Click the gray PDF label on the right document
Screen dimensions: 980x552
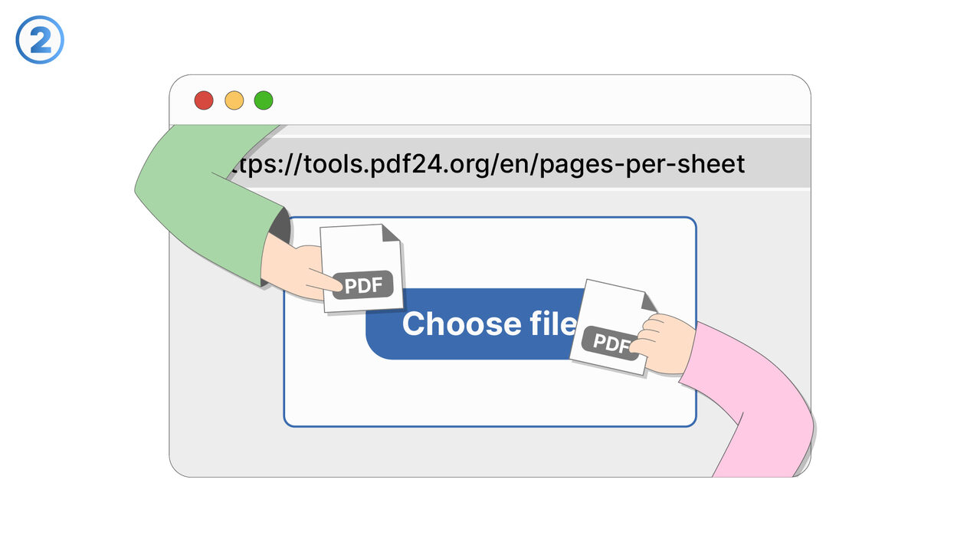tap(611, 342)
